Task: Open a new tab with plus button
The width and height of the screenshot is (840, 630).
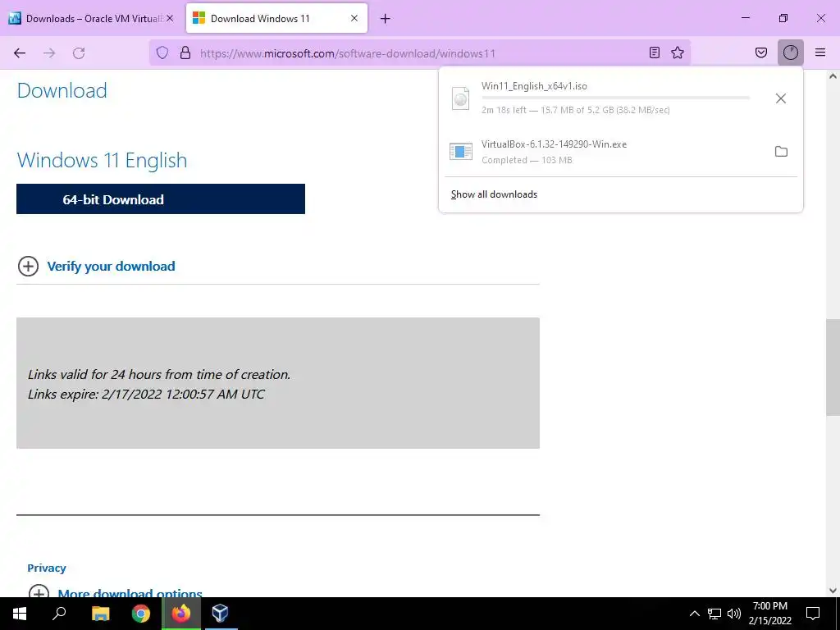Action: click(386, 19)
